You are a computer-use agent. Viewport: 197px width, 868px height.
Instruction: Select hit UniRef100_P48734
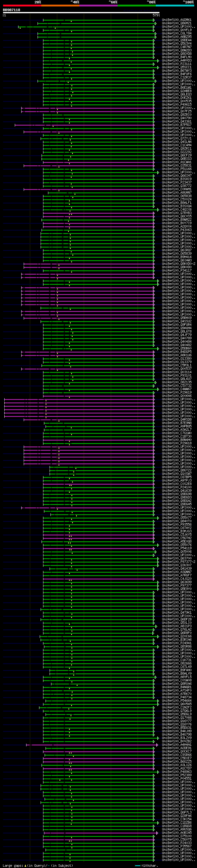177,697
